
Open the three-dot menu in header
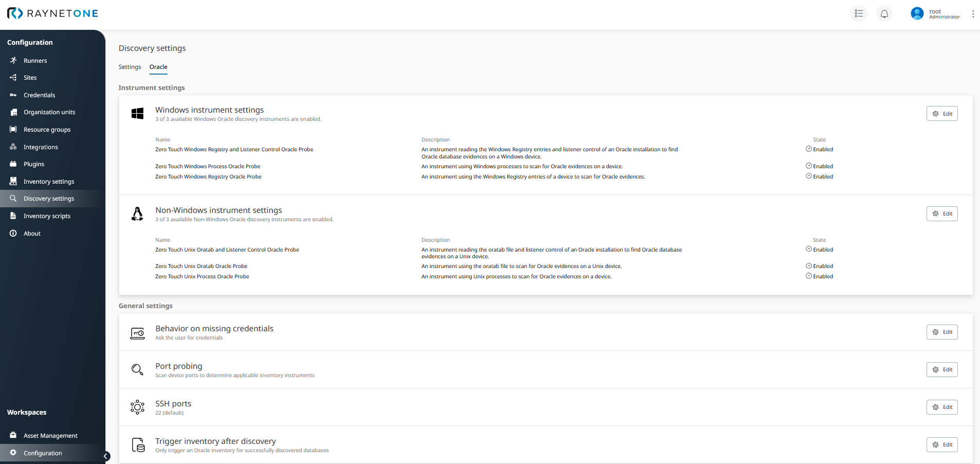(x=973, y=14)
